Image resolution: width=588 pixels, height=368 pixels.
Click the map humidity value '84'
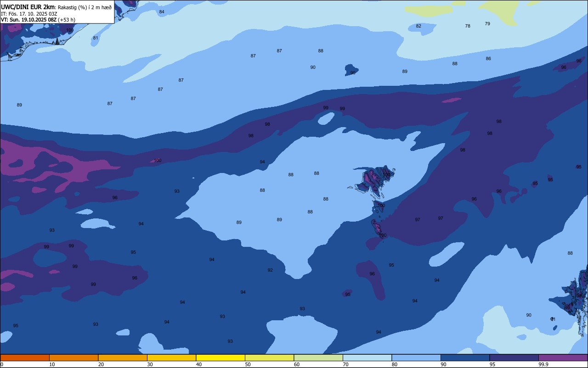pos(162,12)
